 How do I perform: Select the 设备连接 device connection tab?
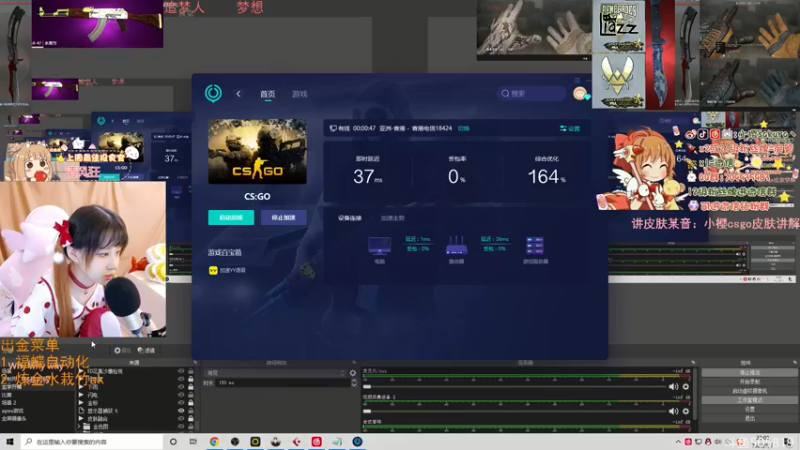pyautogui.click(x=349, y=218)
